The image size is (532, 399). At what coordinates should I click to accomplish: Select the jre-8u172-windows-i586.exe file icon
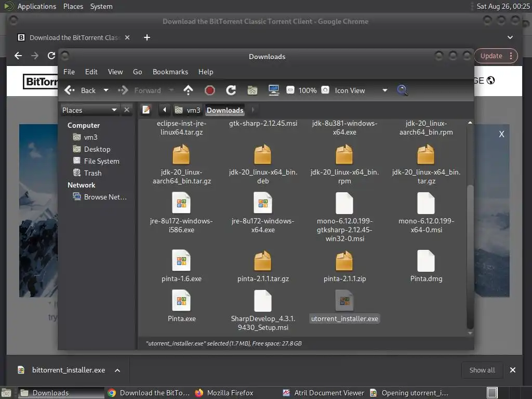click(x=181, y=203)
